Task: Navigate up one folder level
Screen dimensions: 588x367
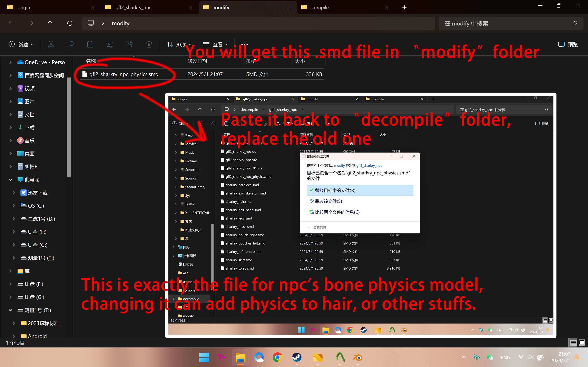Action: pos(50,23)
